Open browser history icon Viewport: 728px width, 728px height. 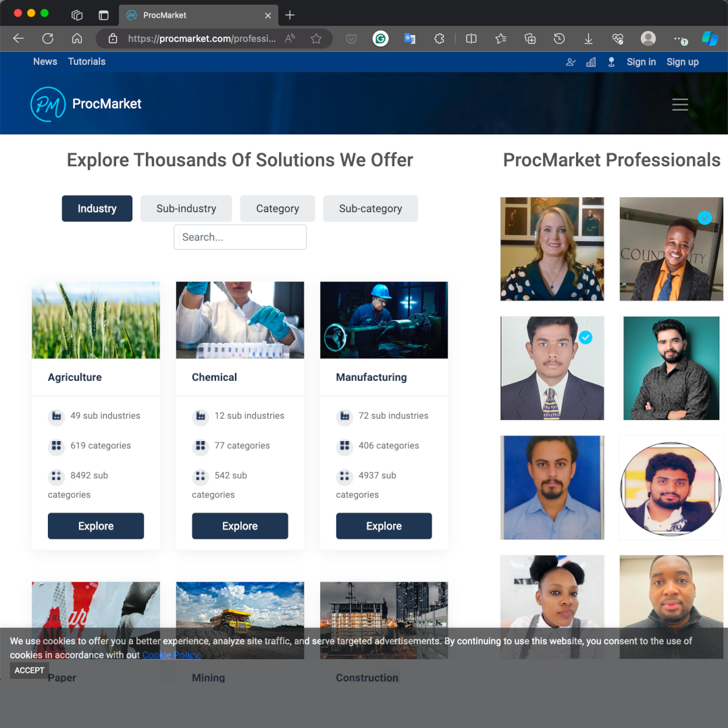[x=559, y=38]
